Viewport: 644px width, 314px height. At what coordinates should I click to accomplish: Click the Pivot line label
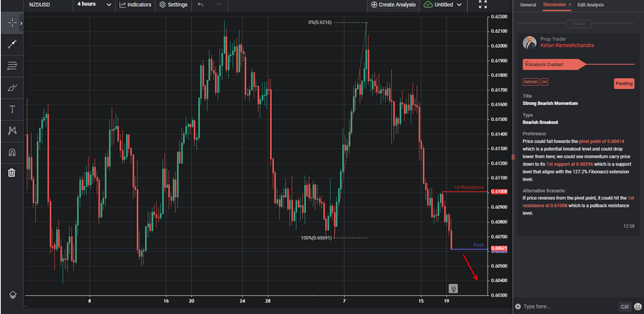click(x=478, y=245)
